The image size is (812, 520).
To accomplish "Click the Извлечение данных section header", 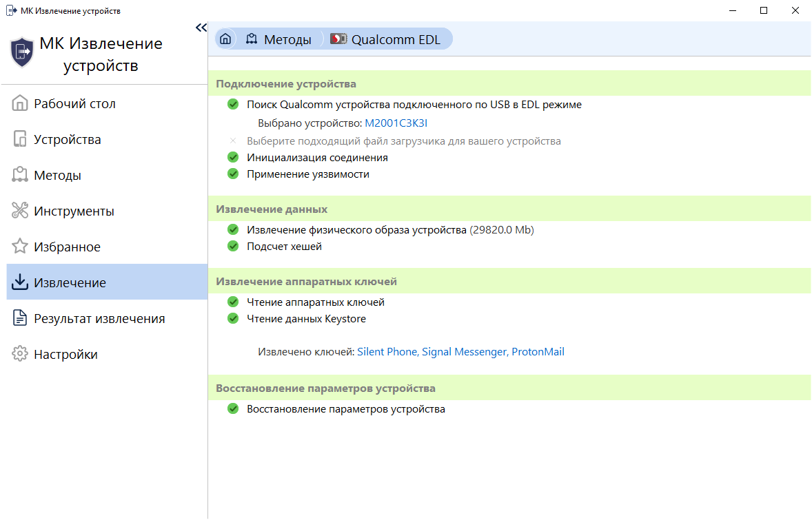I will tap(509, 209).
